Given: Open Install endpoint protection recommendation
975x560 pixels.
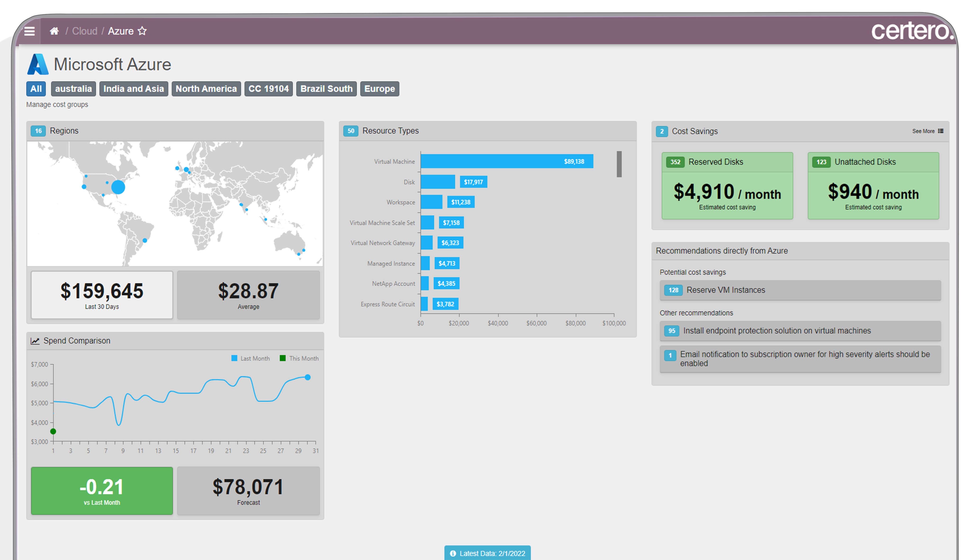Looking at the screenshot, I should [800, 331].
